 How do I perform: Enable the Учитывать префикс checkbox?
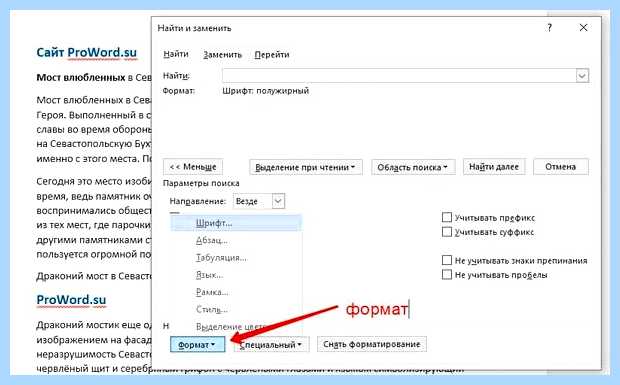pyautogui.click(x=446, y=217)
